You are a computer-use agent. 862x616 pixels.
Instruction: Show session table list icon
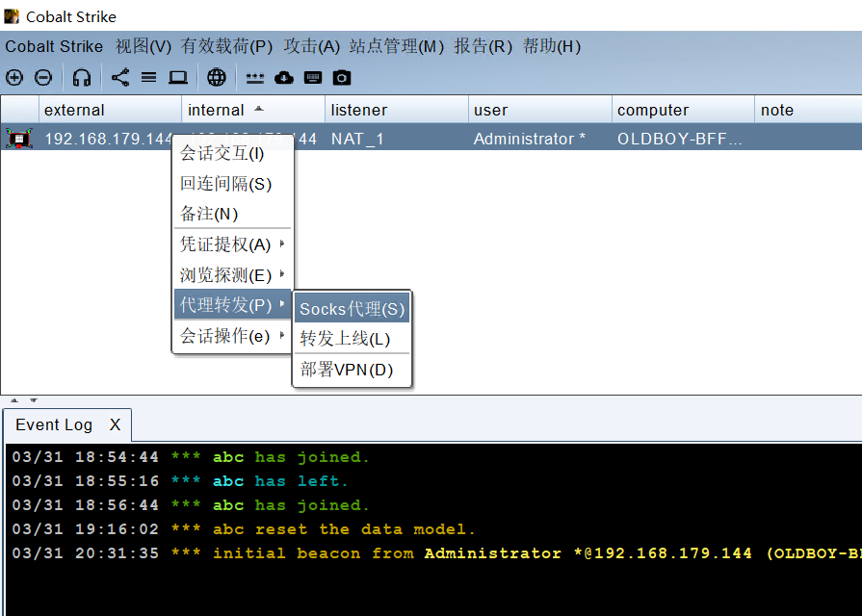(x=148, y=77)
